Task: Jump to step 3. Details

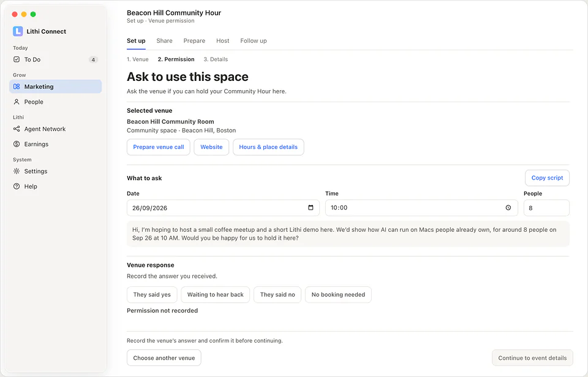Action: (216, 59)
